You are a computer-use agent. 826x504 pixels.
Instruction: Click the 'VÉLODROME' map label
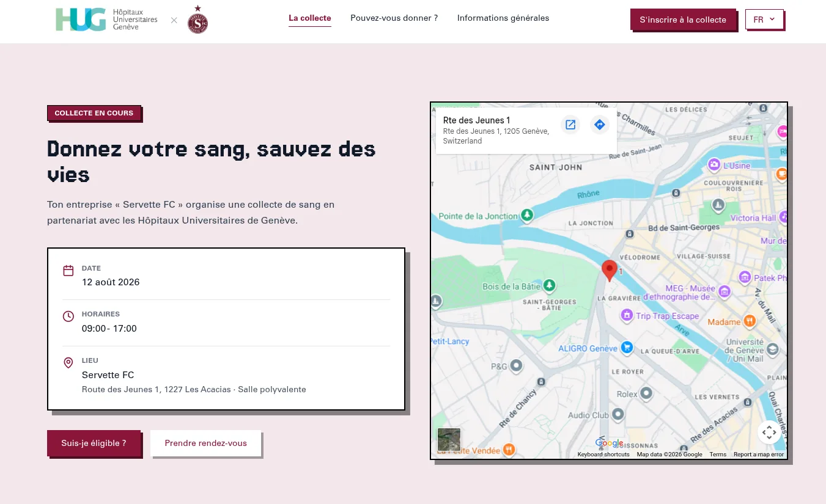pyautogui.click(x=640, y=257)
